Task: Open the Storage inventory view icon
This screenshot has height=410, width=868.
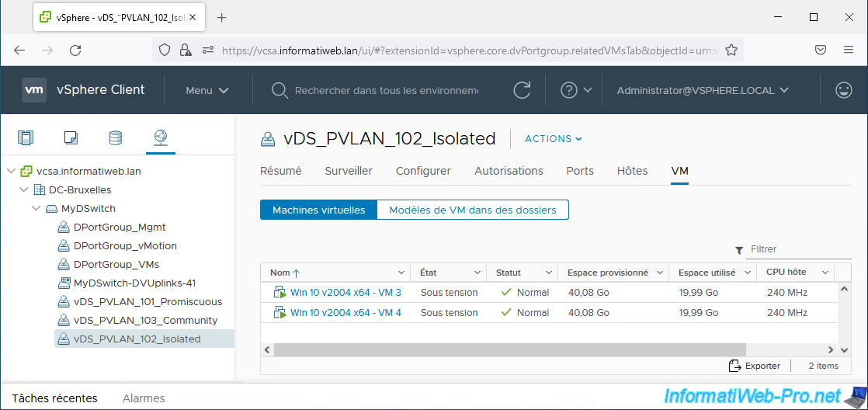Action: [116, 137]
